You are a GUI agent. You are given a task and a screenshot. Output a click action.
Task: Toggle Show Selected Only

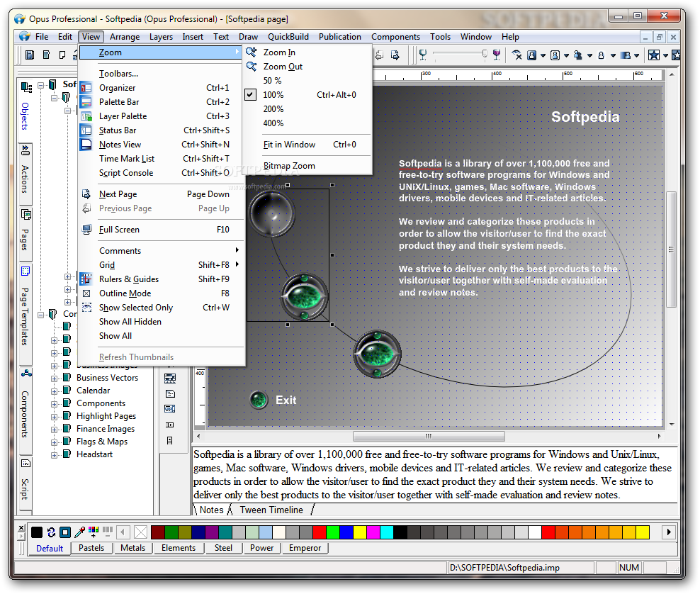(x=162, y=308)
